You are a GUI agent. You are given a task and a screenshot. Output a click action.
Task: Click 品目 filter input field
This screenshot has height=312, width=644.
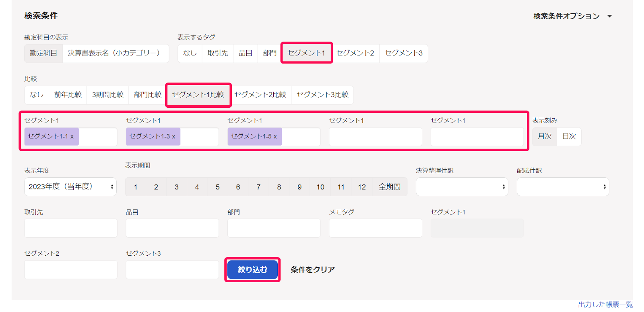click(x=172, y=228)
